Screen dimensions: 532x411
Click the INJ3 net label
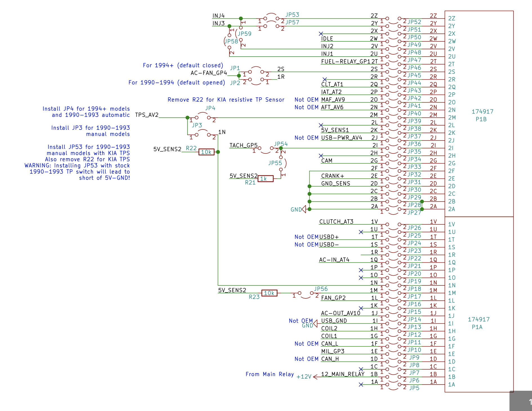coord(218,23)
